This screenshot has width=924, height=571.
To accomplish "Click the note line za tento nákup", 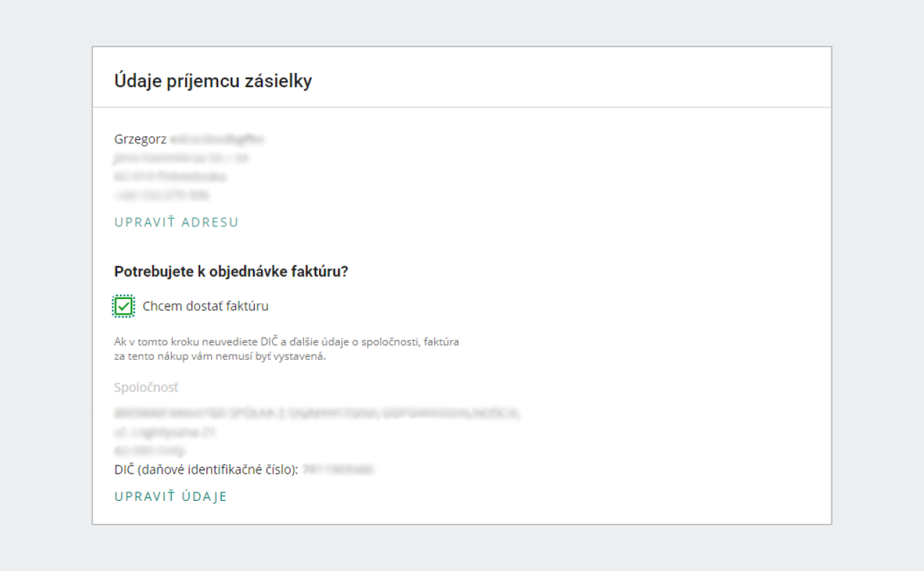I will [x=220, y=356].
